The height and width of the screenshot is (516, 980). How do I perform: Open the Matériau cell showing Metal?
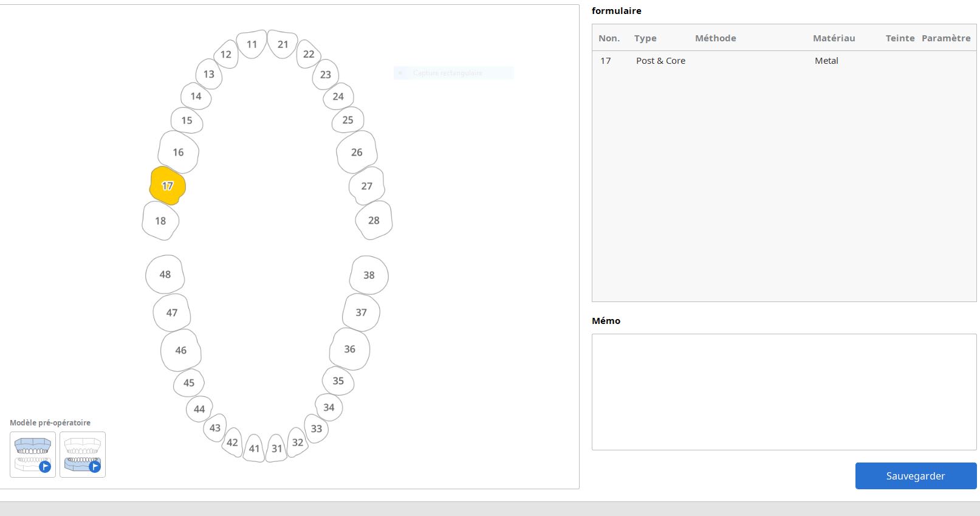(x=826, y=61)
